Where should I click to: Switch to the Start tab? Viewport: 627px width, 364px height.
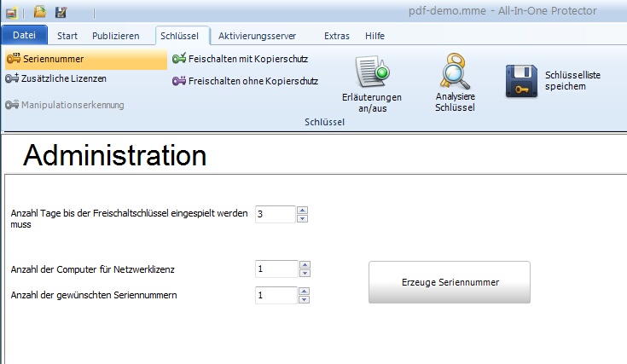pos(67,36)
